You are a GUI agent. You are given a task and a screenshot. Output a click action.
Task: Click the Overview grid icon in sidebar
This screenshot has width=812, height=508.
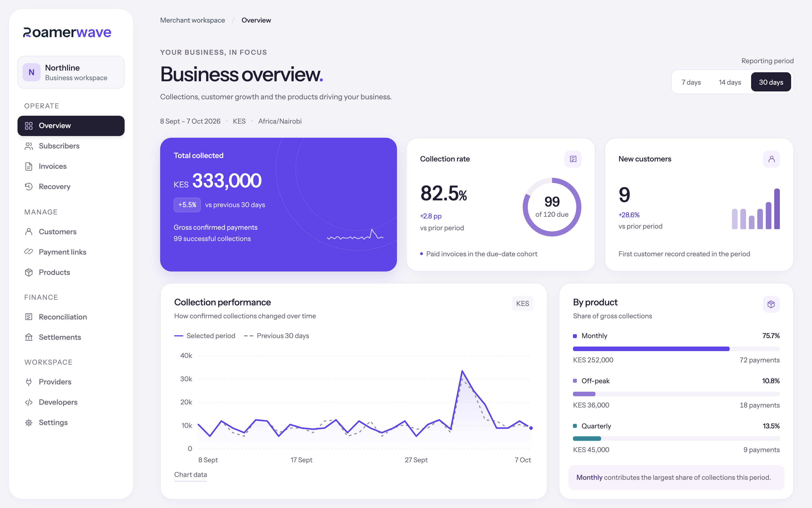[x=29, y=126]
